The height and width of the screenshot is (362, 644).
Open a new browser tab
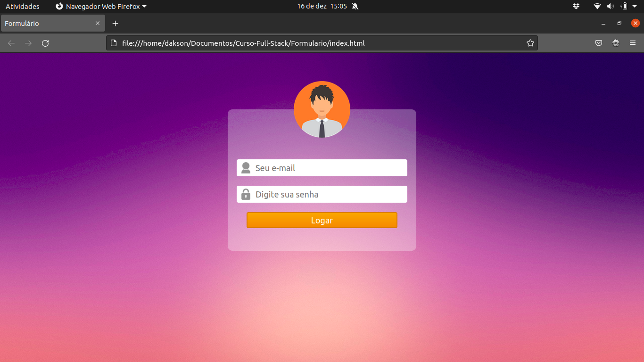[115, 23]
